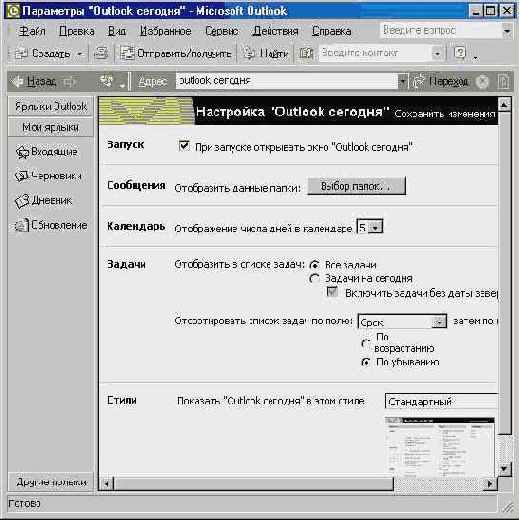519x520 pixels.
Task: Open the Drafts (Черновики) shortcut
Action: coord(48,176)
